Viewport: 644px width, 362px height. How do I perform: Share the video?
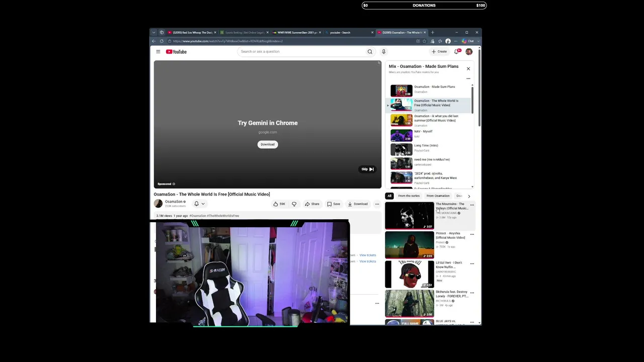tap(312, 204)
